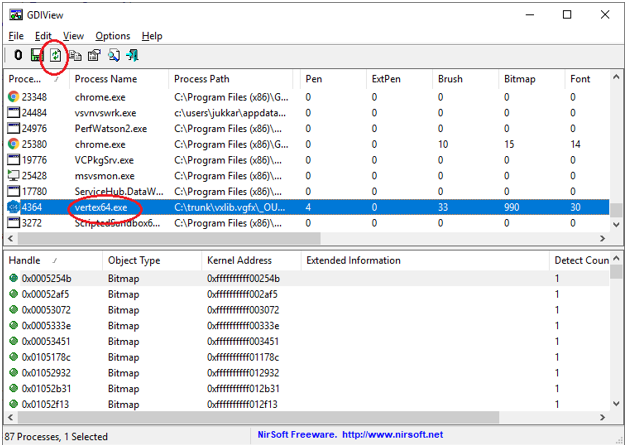The height and width of the screenshot is (445, 629).
Task: Open the Properties toolbar icon
Action: pyautogui.click(x=94, y=56)
